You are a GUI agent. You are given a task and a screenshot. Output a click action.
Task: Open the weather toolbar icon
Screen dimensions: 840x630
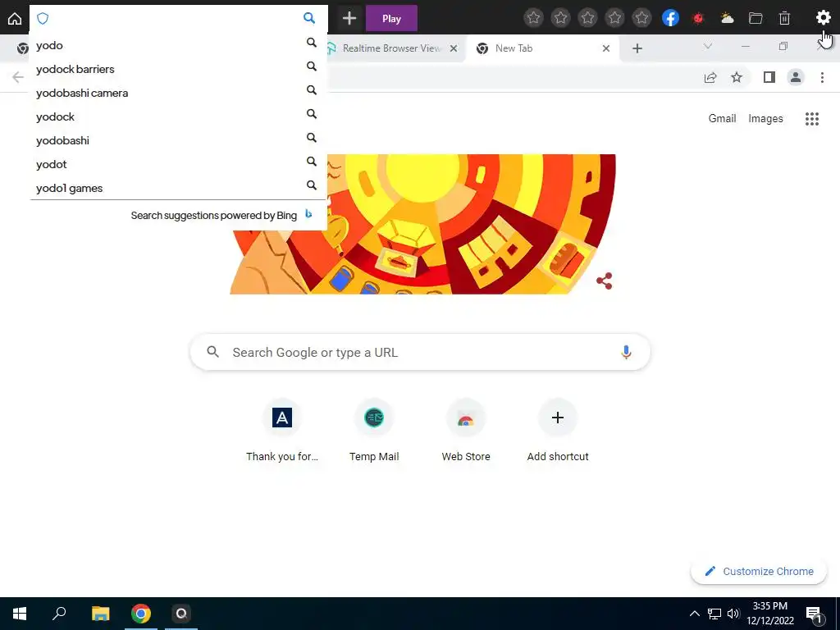(x=727, y=18)
